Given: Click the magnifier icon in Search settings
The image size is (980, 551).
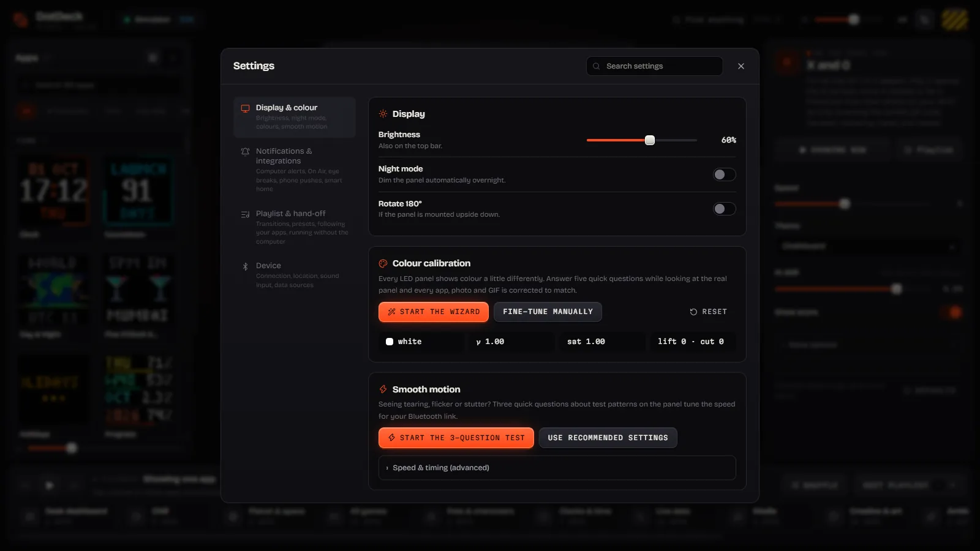Looking at the screenshot, I should click(596, 66).
